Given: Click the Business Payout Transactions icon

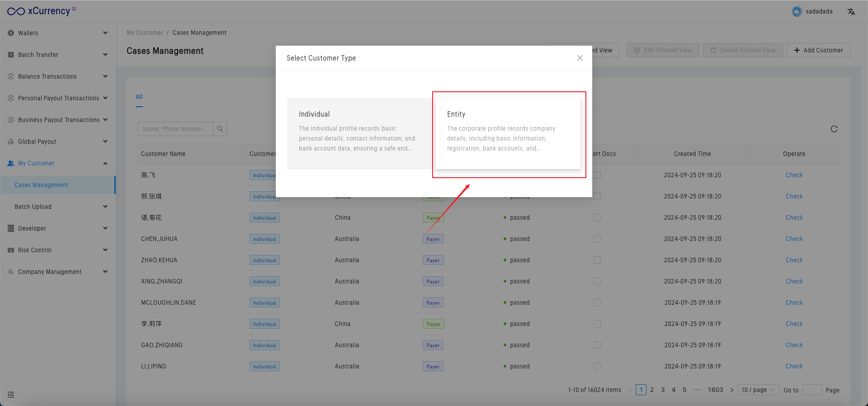Looking at the screenshot, I should click(11, 120).
